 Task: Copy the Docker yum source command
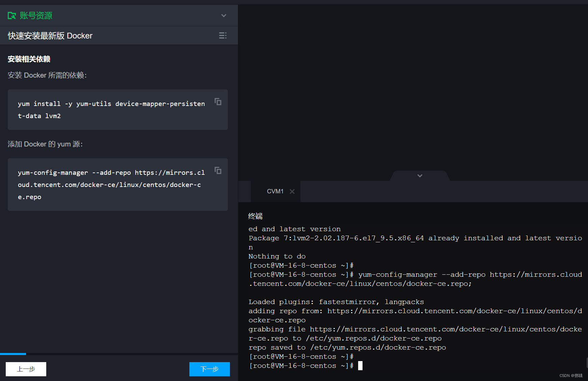[218, 170]
